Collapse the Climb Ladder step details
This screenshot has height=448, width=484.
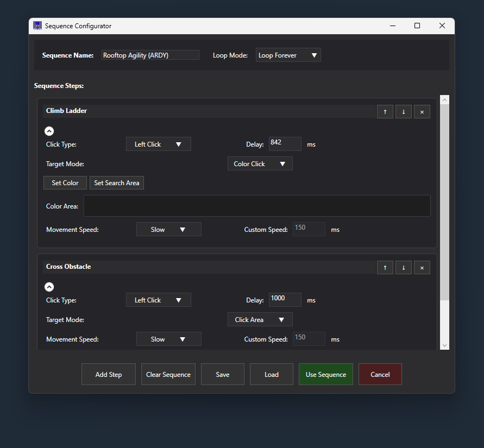click(x=49, y=131)
